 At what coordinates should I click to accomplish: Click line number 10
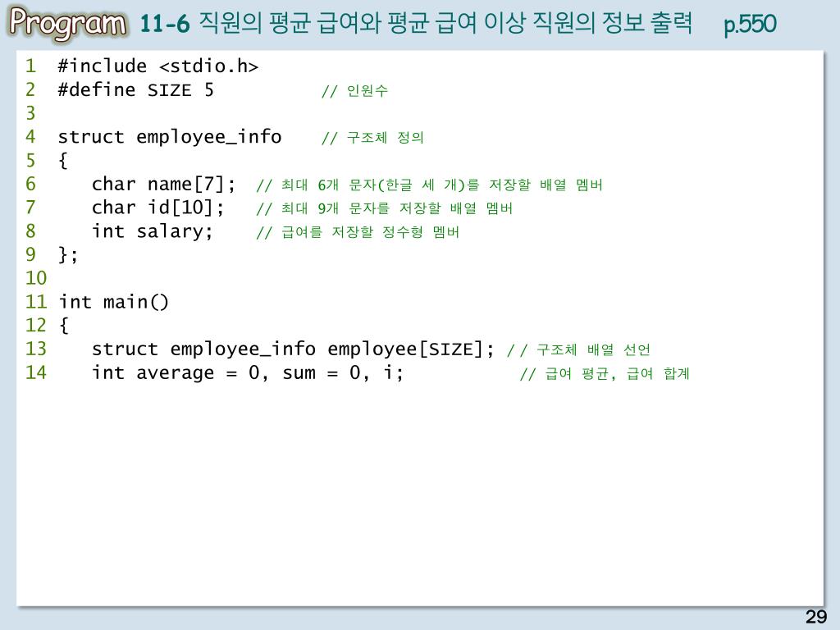(36, 278)
